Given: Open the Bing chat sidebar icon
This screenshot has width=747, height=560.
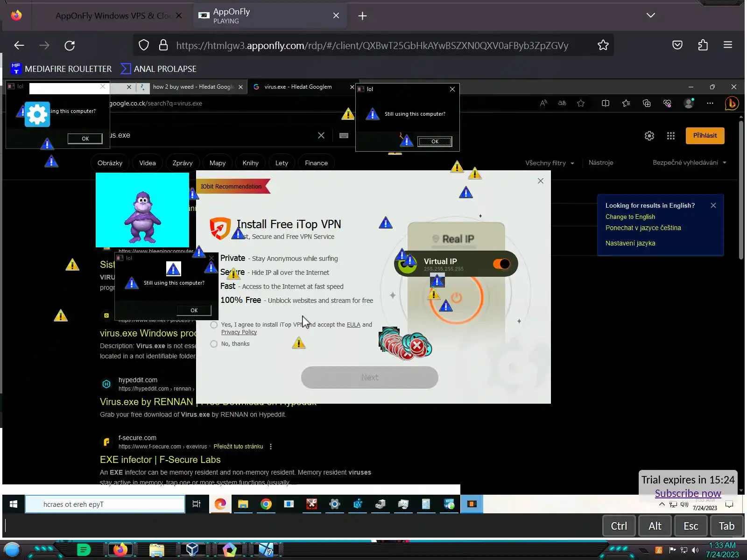Looking at the screenshot, I should 732,103.
